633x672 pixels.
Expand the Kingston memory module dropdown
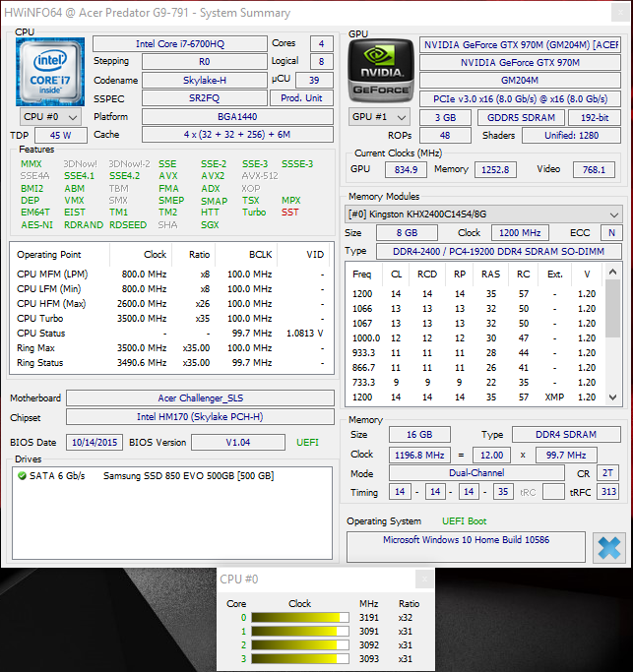coord(483,214)
